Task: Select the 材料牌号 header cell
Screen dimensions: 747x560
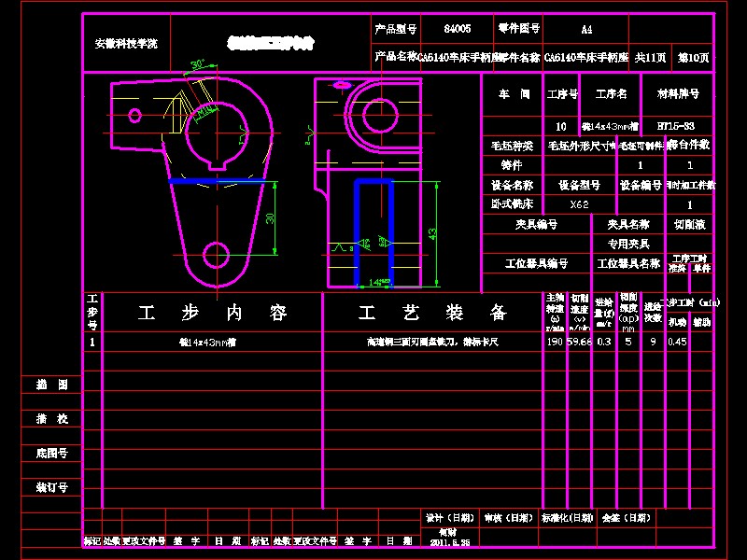Action: pyautogui.click(x=678, y=94)
